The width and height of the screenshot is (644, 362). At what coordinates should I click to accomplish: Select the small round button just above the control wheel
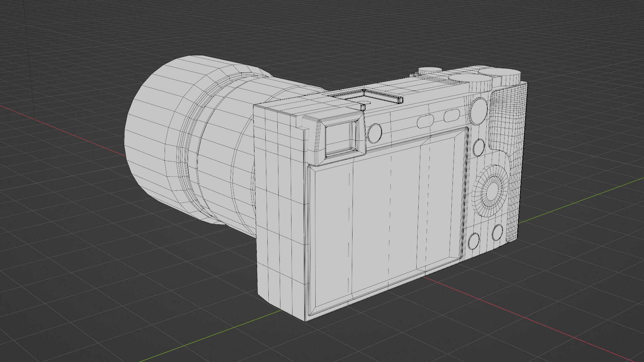479,148
